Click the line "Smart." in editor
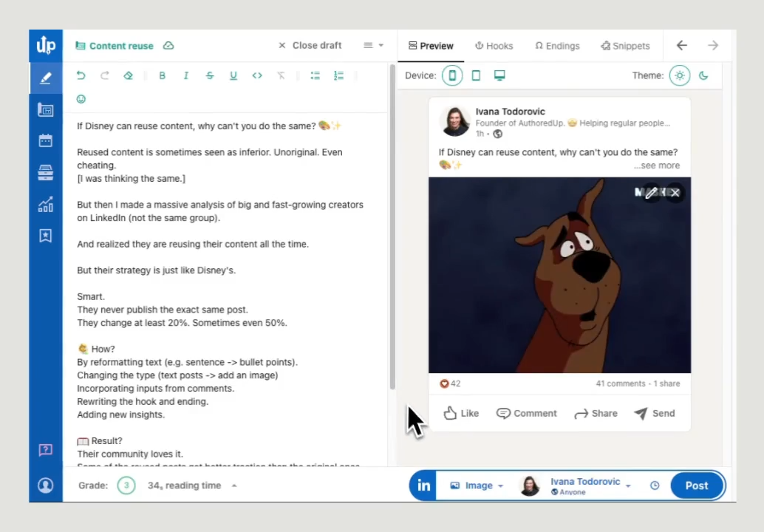This screenshot has width=764, height=532. 91,297
